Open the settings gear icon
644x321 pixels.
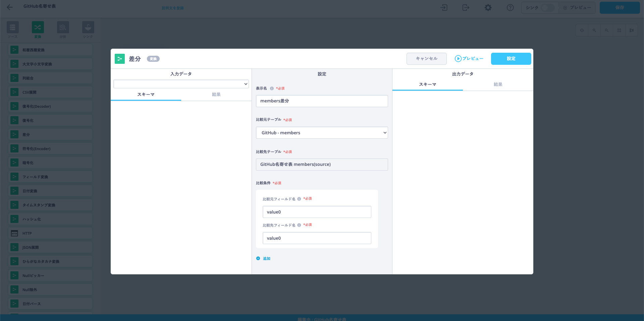tap(488, 7)
